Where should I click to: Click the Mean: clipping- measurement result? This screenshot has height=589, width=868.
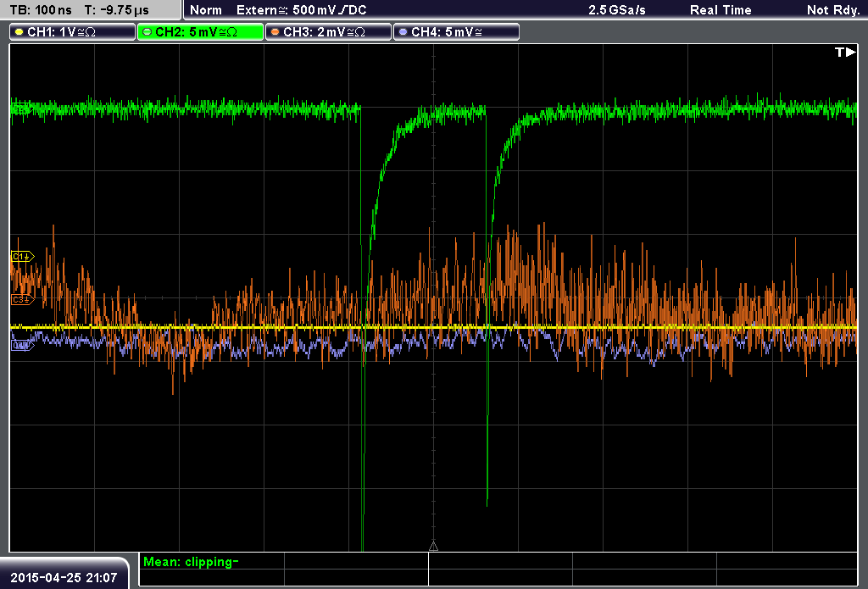point(191,562)
